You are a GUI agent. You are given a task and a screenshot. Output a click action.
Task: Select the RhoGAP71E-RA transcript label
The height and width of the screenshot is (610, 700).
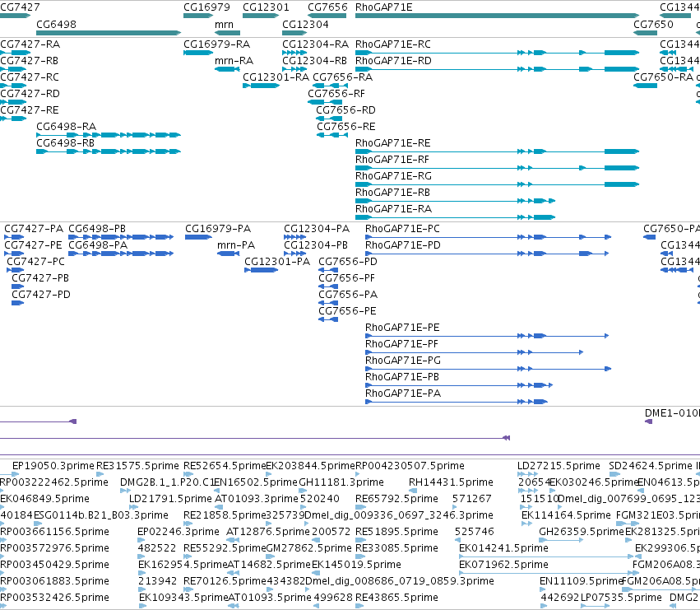[x=394, y=210]
